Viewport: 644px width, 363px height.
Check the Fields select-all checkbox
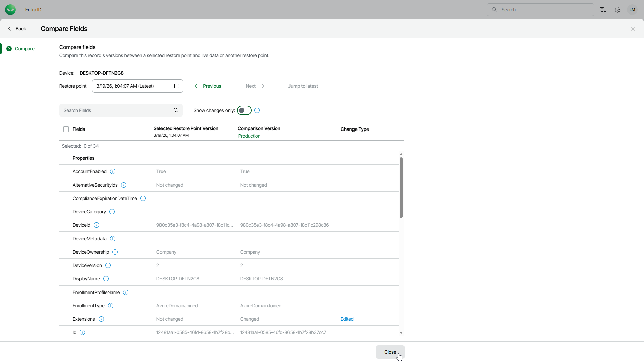coord(66,129)
